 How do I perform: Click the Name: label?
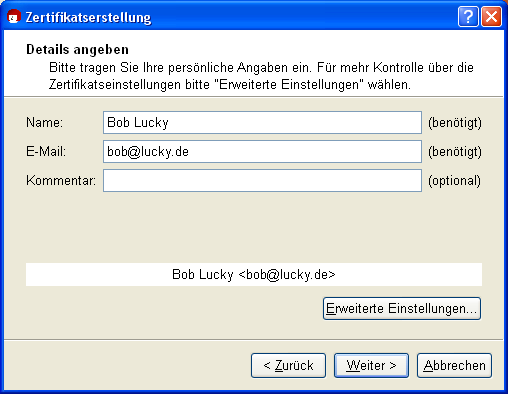[45, 123]
